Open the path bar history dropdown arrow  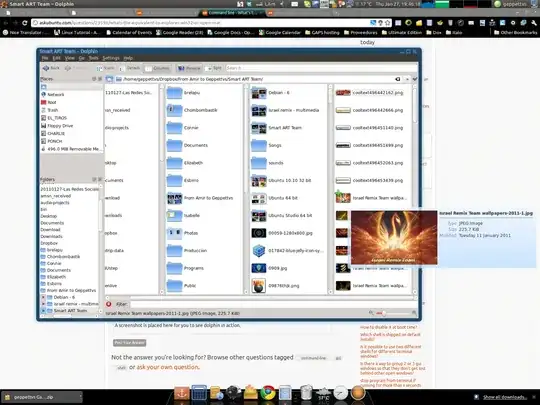click(407, 79)
